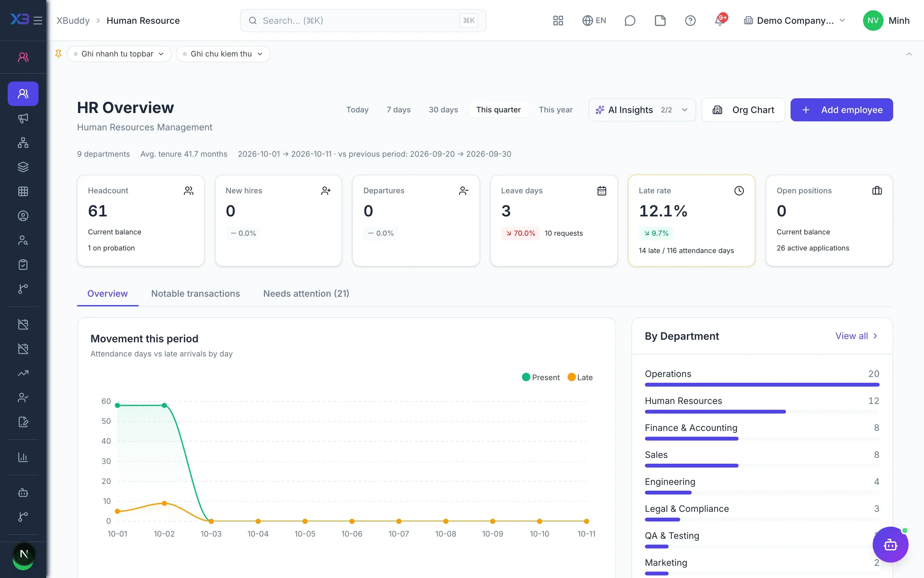Viewport: 924px width, 578px height.
Task: Open the Demo Company switcher dropdown
Action: click(x=795, y=21)
